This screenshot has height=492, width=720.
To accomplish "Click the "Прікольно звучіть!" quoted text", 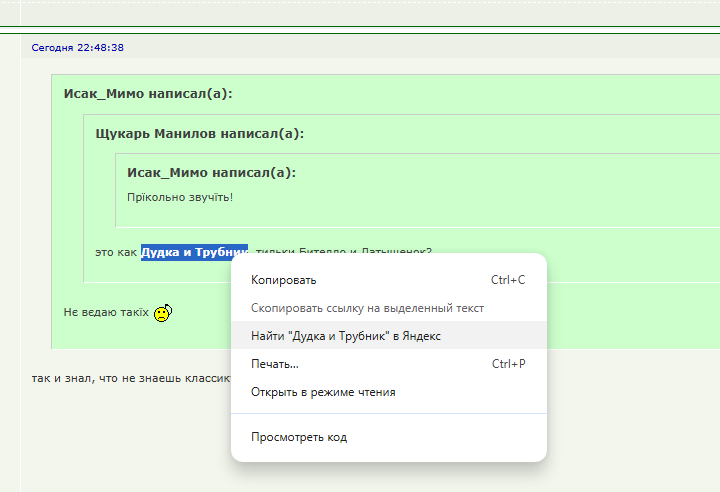I will point(180,197).
